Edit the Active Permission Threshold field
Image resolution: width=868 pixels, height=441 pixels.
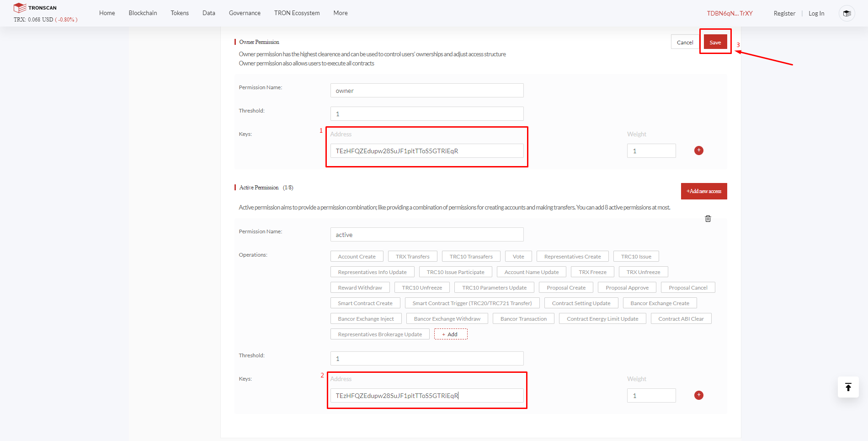click(x=427, y=359)
